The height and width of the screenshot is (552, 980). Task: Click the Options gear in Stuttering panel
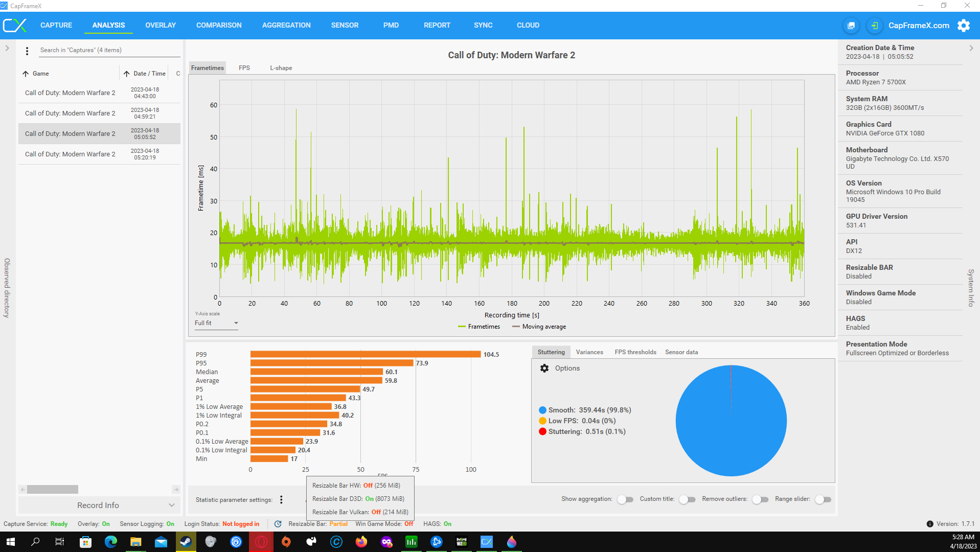click(544, 369)
